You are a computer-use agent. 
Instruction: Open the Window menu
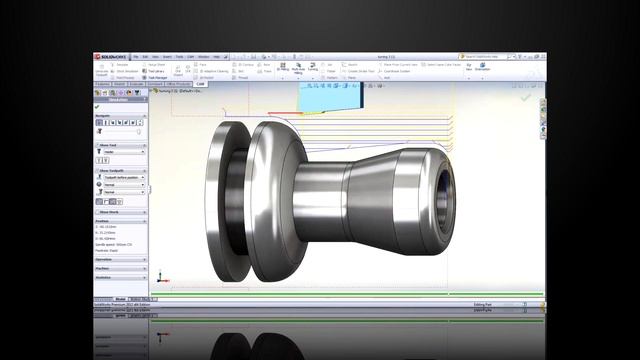coord(204,57)
